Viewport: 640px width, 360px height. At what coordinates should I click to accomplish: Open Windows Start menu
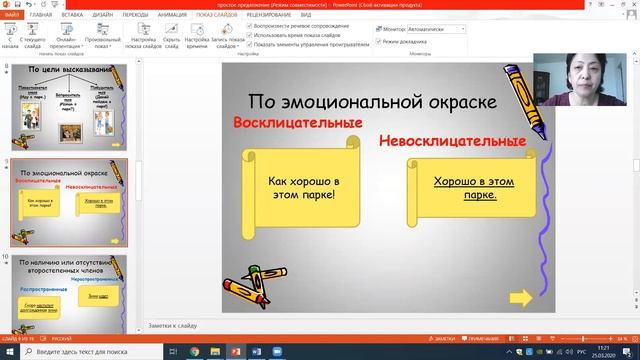(x=9, y=351)
